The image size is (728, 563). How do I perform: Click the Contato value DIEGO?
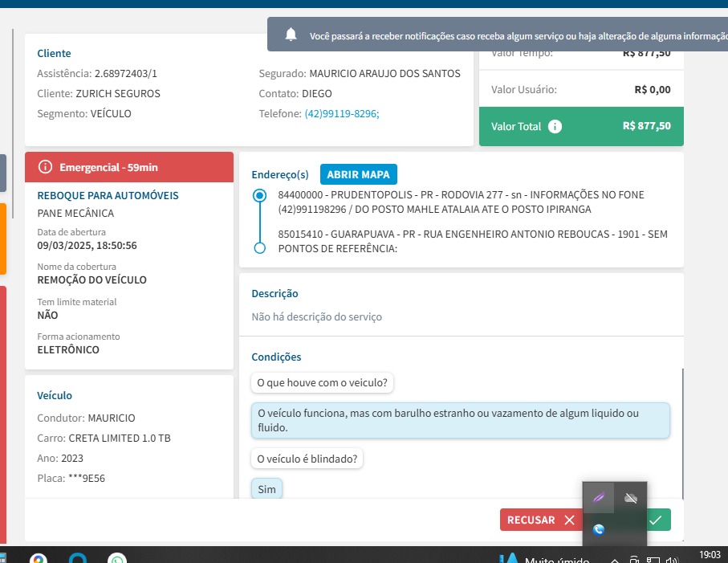coord(316,93)
